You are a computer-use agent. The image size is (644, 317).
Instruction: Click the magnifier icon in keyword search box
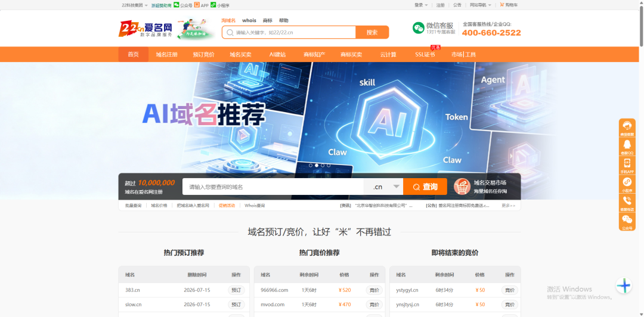click(230, 32)
